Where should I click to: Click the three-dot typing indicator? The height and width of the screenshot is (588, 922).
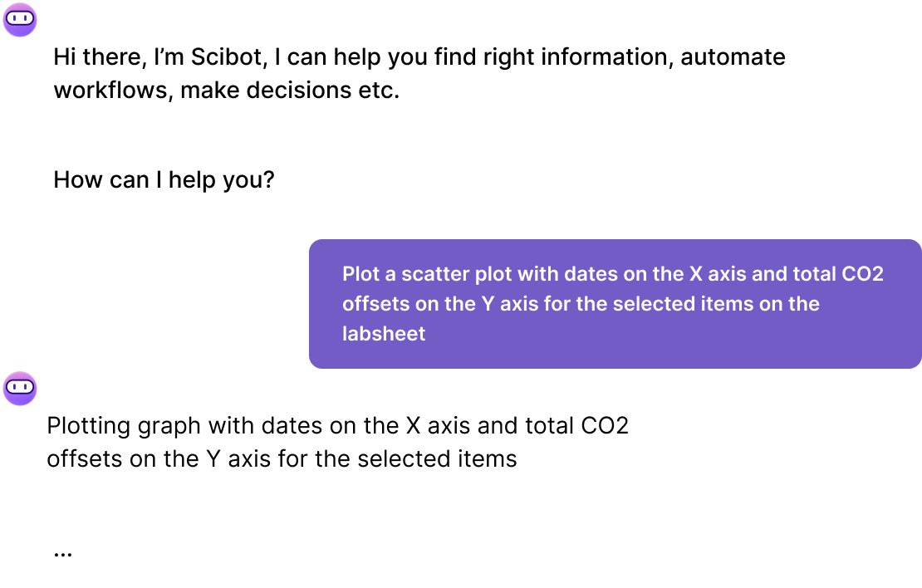[x=63, y=554]
